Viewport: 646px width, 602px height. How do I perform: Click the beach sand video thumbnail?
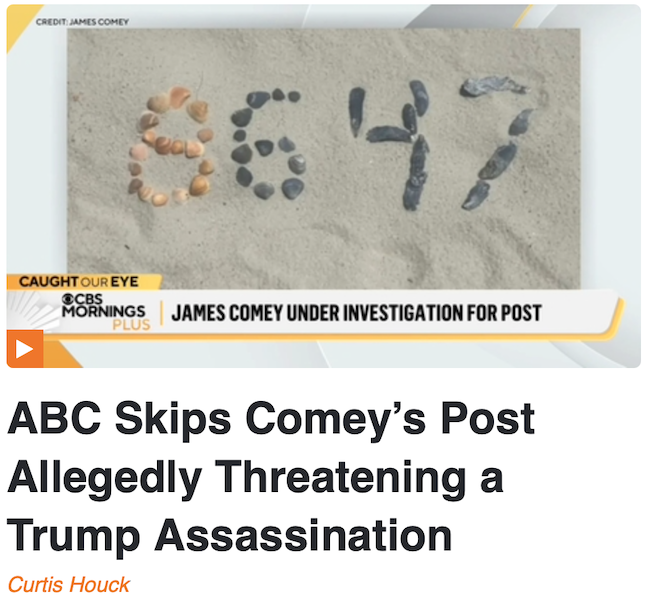coord(323,159)
